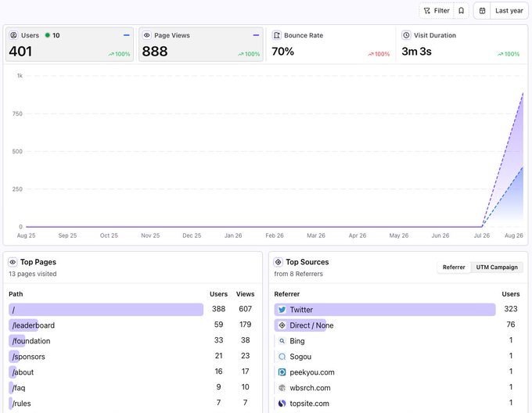The height and width of the screenshot is (413, 532).
Task: Click the 13 pages visited text
Action: pos(33,274)
